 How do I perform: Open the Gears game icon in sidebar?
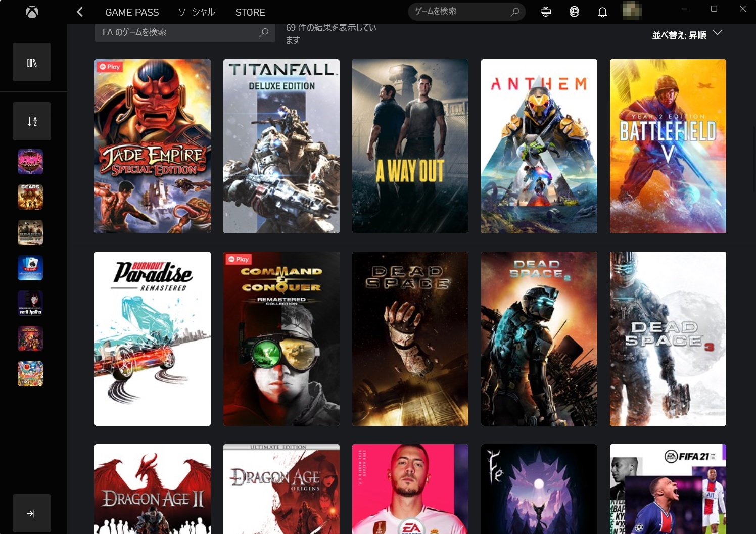(x=30, y=197)
